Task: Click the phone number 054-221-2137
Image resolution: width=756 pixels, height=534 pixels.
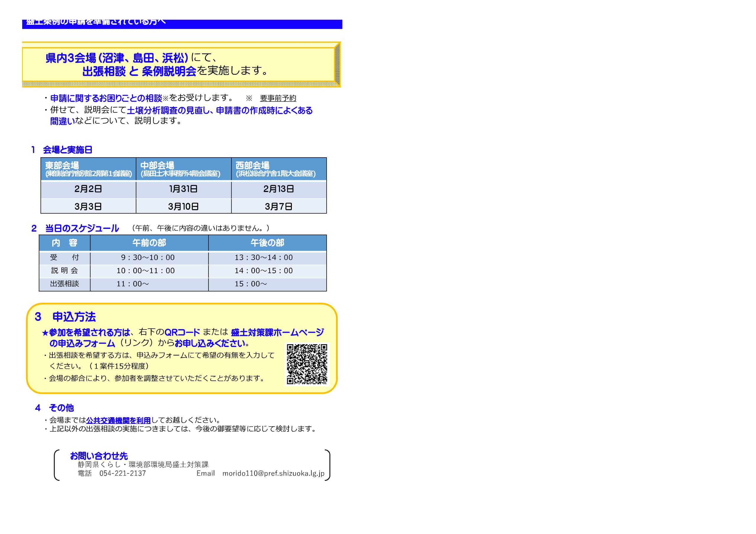Action: [x=123, y=473]
